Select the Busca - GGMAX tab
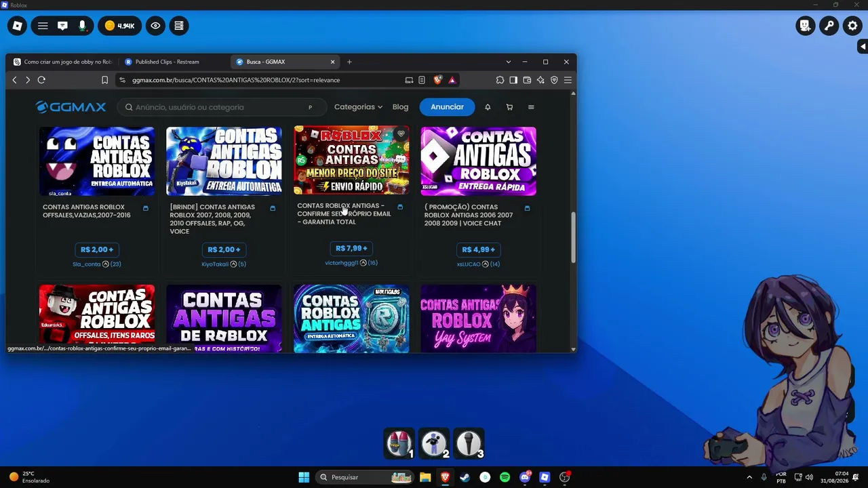 (284, 62)
